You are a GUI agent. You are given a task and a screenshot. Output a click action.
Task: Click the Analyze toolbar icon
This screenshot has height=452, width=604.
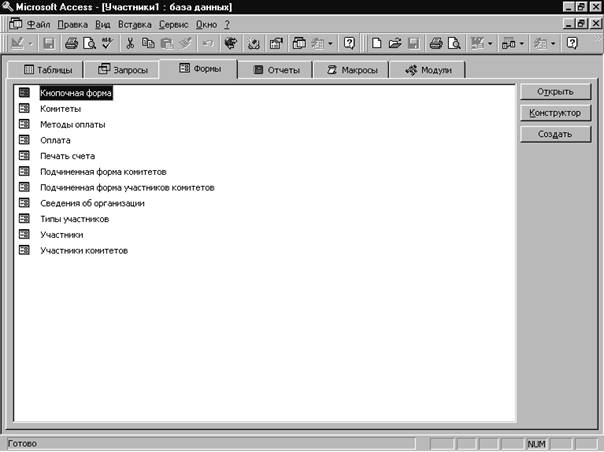[x=508, y=43]
